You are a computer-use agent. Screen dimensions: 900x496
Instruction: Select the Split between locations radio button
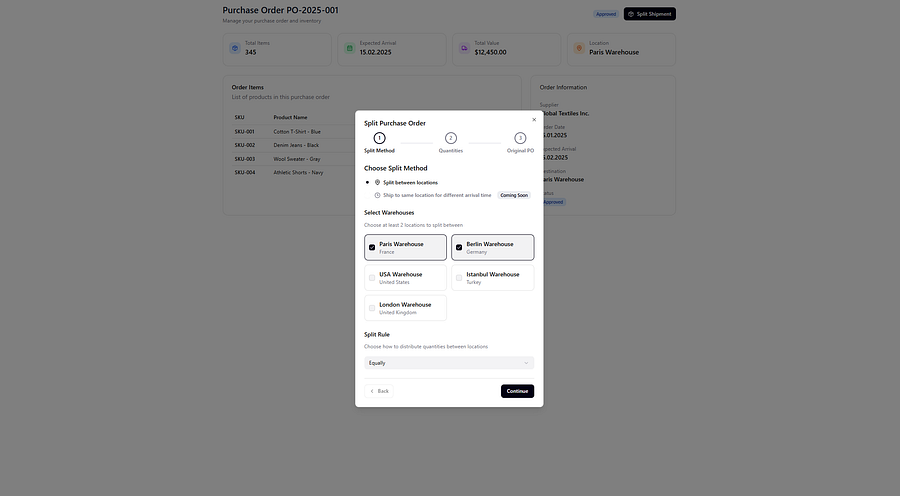367,183
